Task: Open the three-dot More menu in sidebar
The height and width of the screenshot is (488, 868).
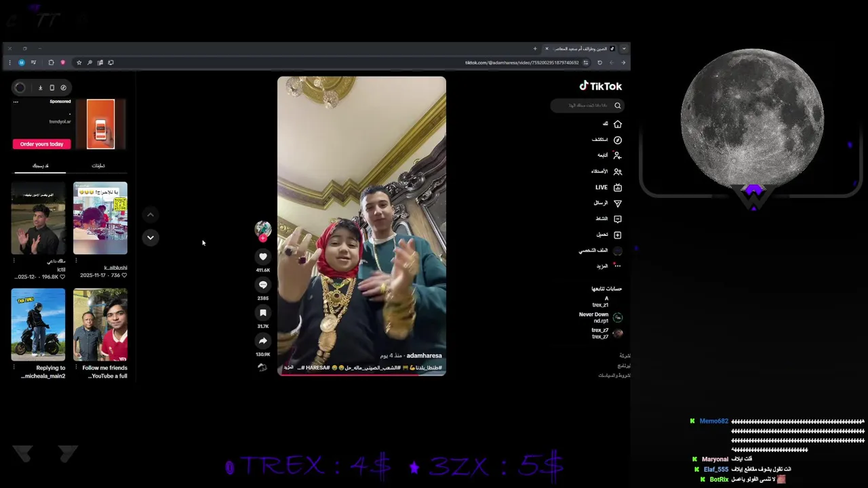Action: point(618,266)
